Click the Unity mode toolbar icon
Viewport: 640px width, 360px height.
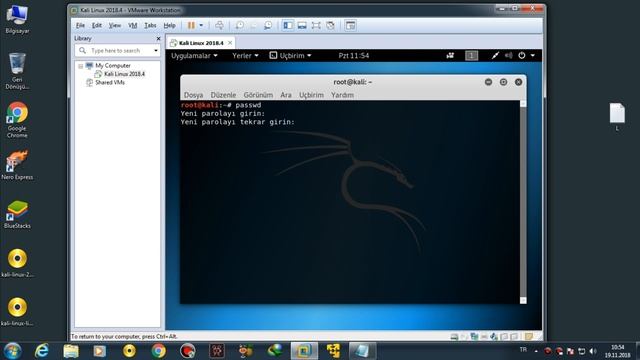[330, 25]
